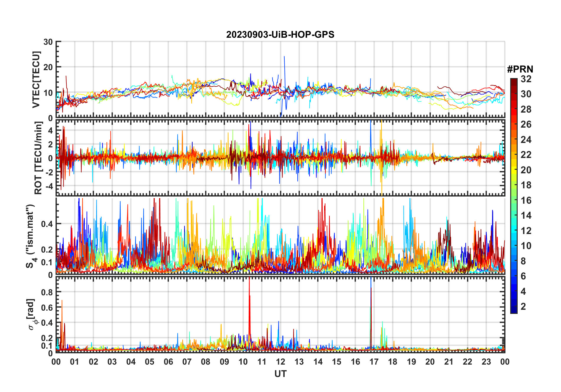The height and width of the screenshot is (392, 561).
Task: Select colorbar tick label 8
Action: click(523, 261)
